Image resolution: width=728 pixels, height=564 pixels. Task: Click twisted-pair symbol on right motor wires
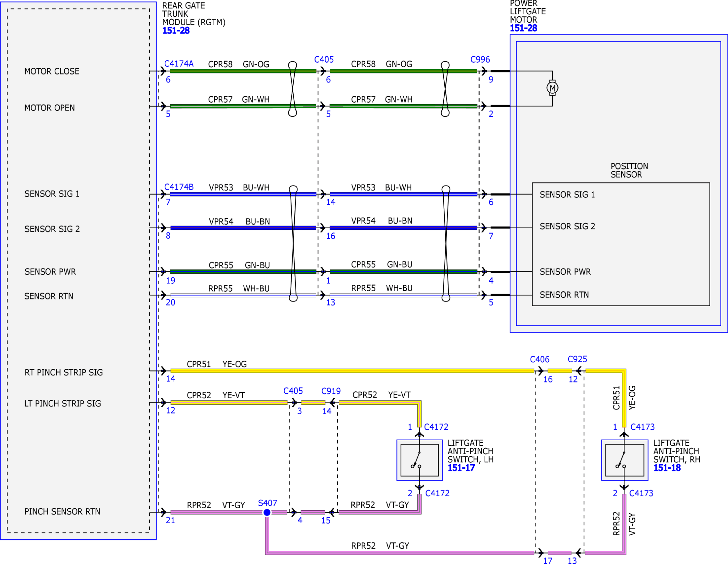click(445, 89)
